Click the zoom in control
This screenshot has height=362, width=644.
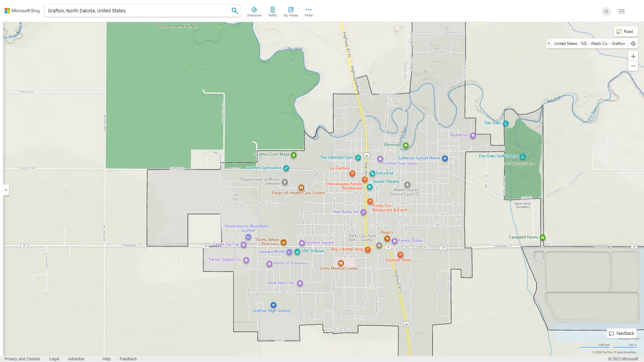pos(633,56)
